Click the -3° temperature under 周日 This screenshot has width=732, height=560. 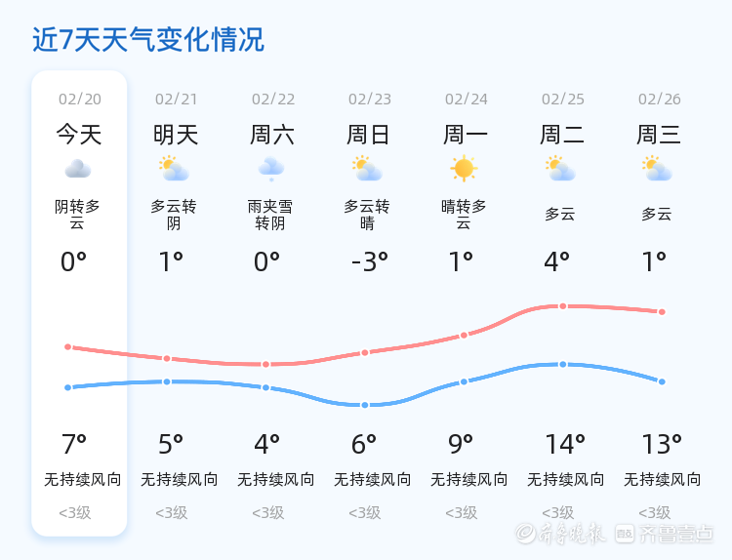pos(370,261)
